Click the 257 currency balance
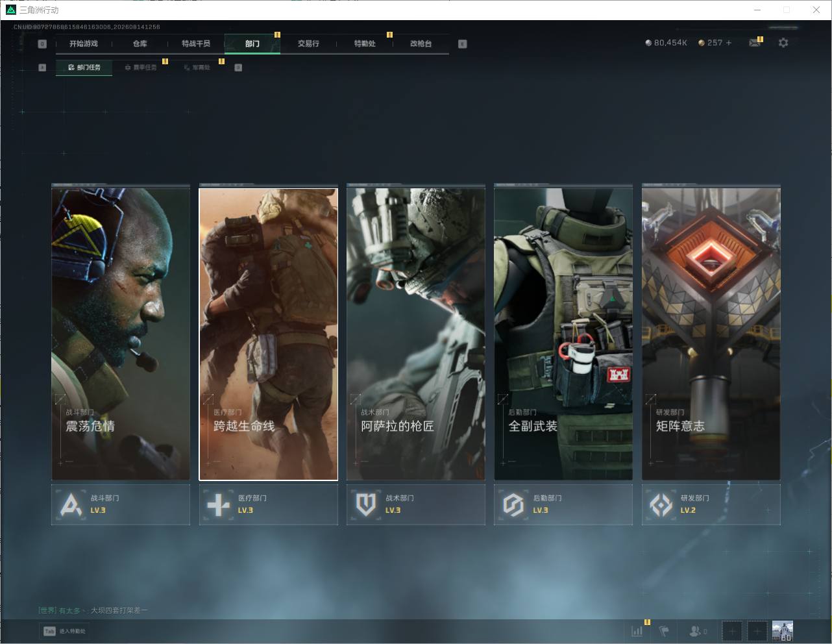Screen dimensions: 832x644 coord(715,43)
